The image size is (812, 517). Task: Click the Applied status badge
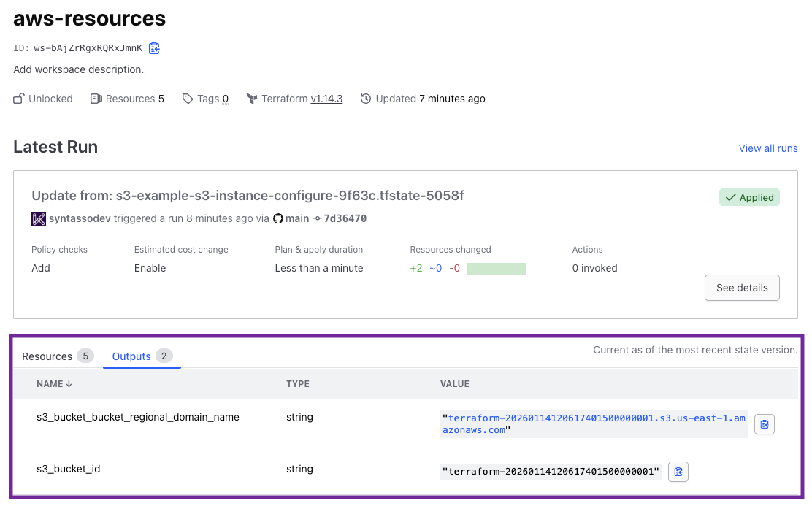coord(749,196)
